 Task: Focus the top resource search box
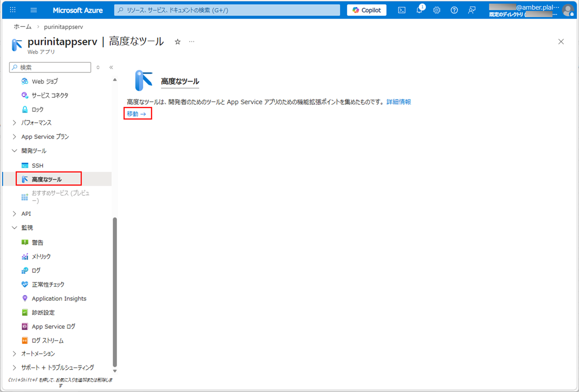pos(227,10)
